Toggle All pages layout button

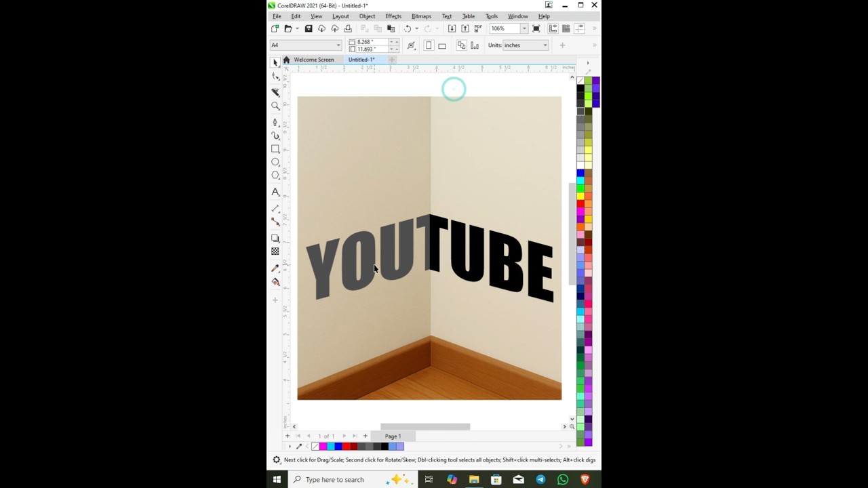pos(462,45)
